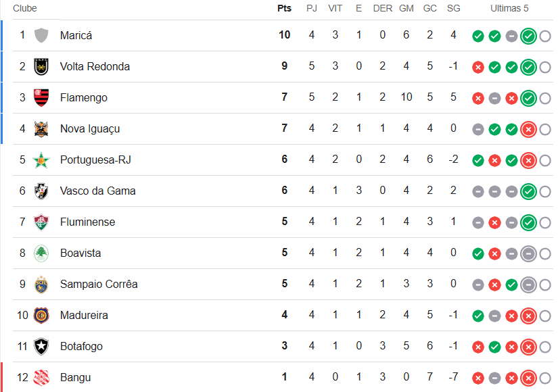Viewport: 558px width, 392px height.
Task: Click the SG column header
Action: [x=453, y=9]
